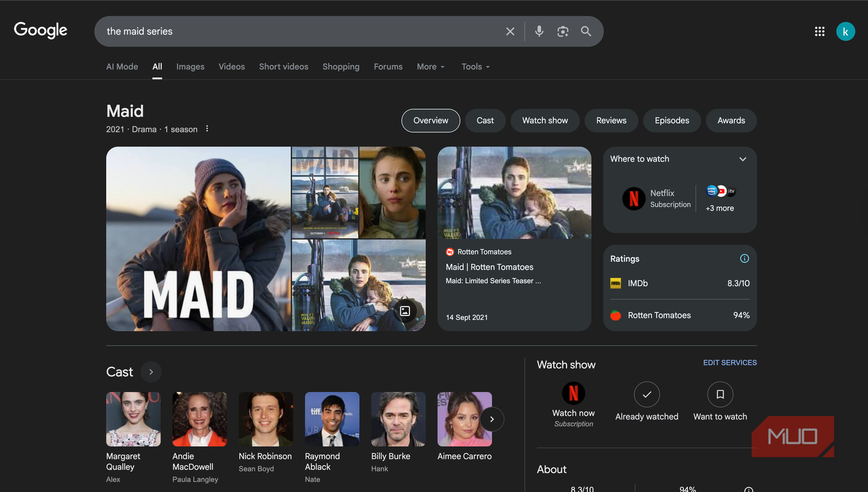
Task: Open Margaret Qualley's cast photo
Action: coord(134,419)
